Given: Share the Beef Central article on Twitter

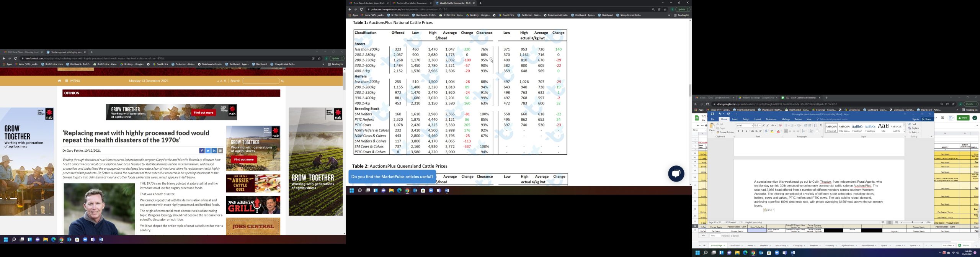Looking at the screenshot, I should tap(208, 151).
